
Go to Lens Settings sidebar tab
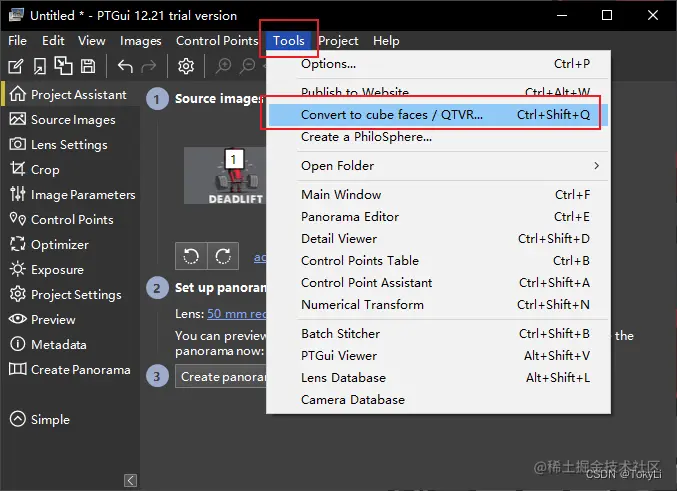[x=70, y=145]
